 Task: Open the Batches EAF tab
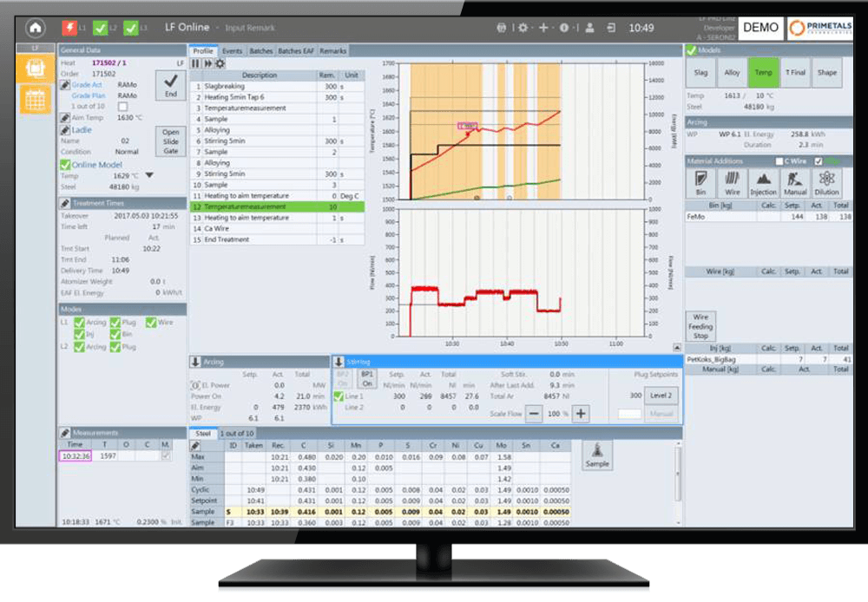296,51
